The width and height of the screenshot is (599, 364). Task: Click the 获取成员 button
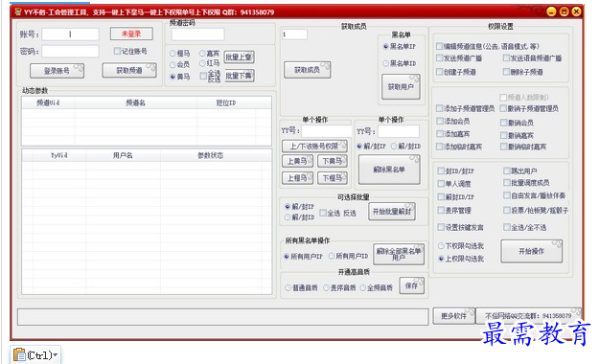pos(307,70)
